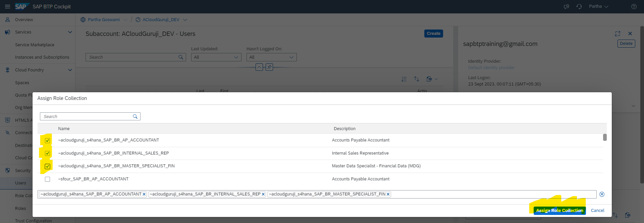The width and height of the screenshot is (644, 223).
Task: Open Overview in the side navigation
Action: click(x=24, y=20)
